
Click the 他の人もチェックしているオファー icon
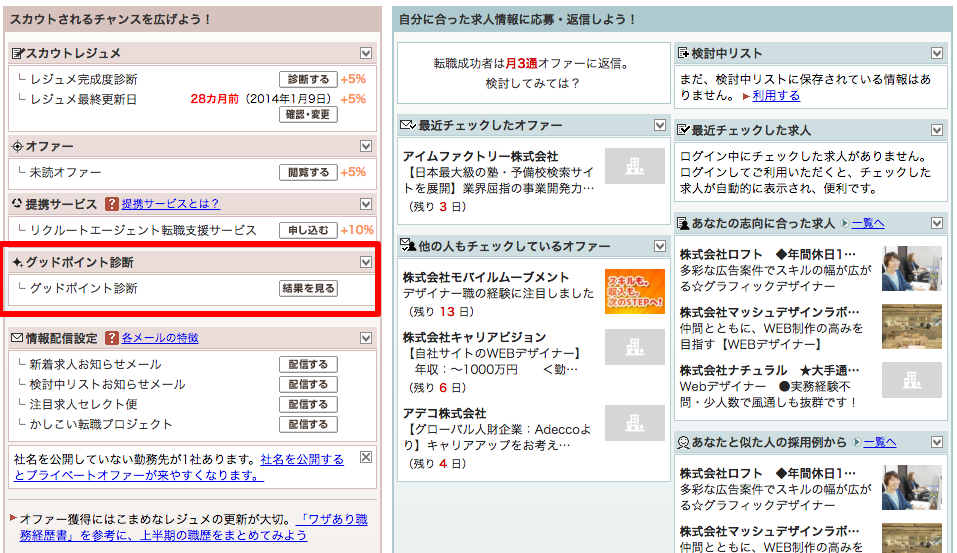[408, 245]
